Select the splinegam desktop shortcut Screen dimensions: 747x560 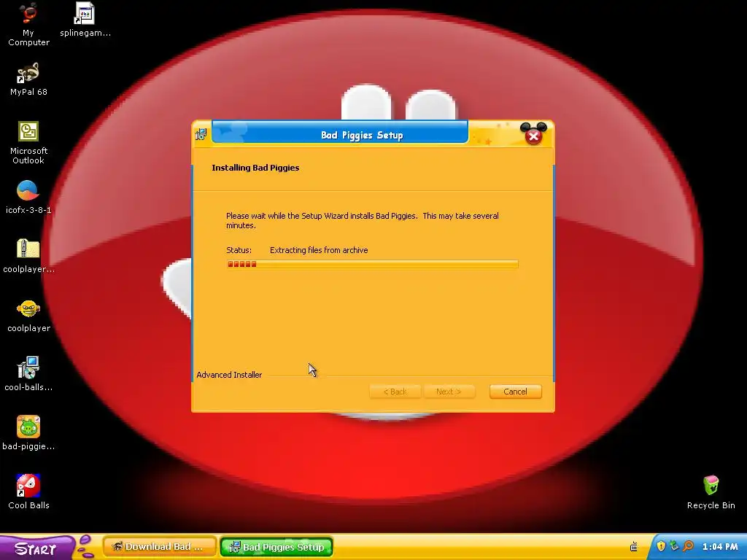(x=85, y=20)
